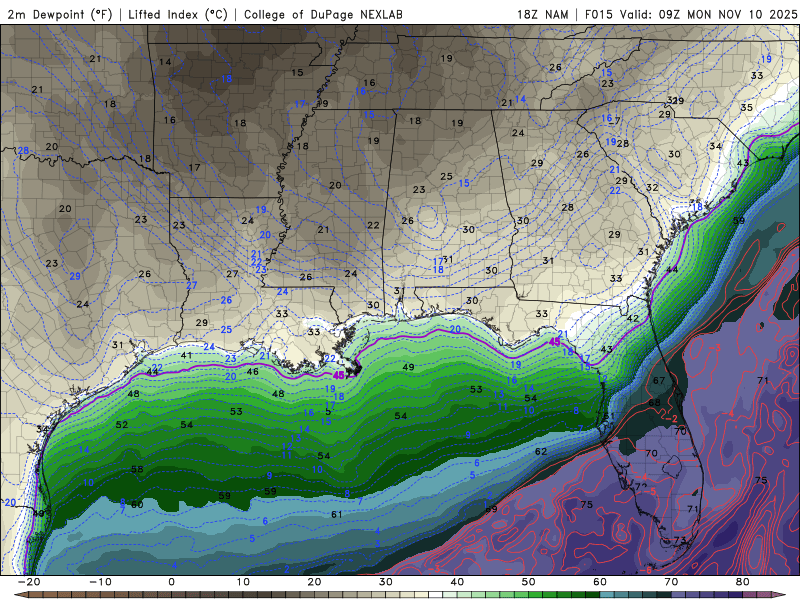This screenshot has width=800, height=600.
Task: Select the "67" dewpoint value in north Florida
Action: 659,381
